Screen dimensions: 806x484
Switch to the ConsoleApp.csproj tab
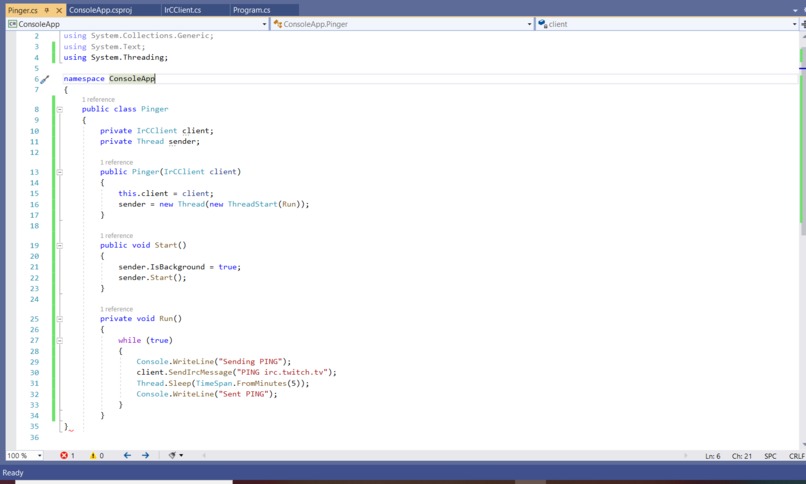click(x=100, y=10)
